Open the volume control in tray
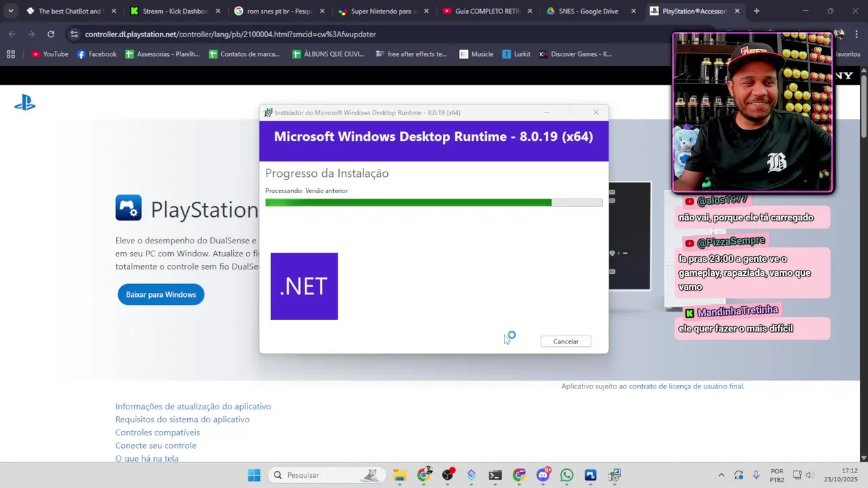 809,475
